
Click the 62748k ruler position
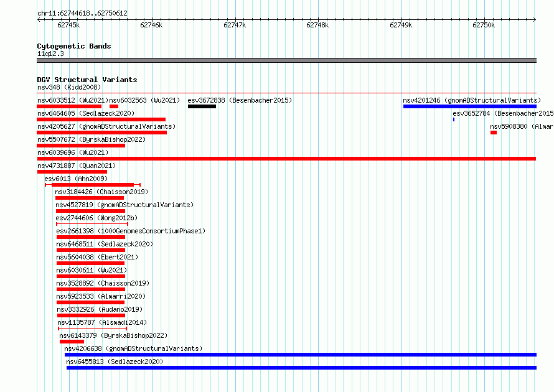[317, 25]
